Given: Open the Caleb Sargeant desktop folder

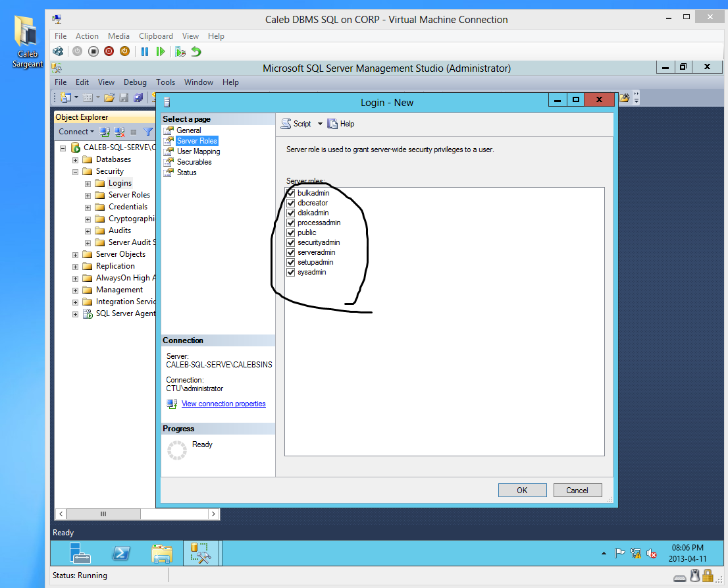Looking at the screenshot, I should (27, 41).
